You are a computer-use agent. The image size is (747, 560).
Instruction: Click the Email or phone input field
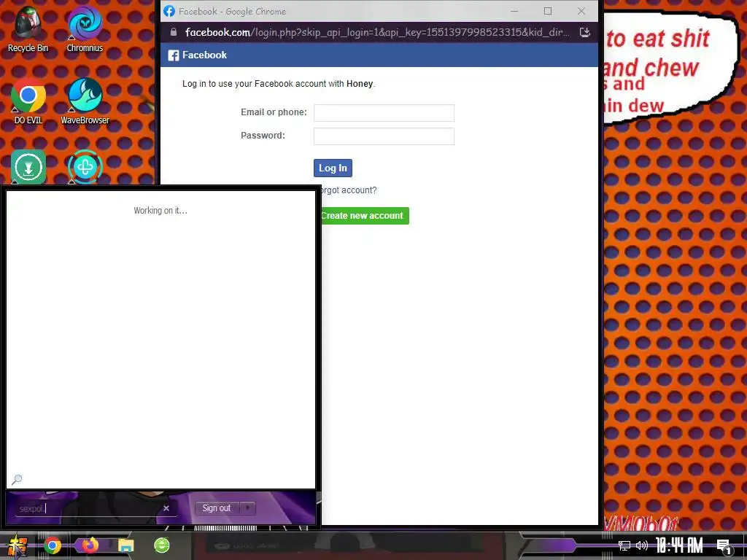384,113
